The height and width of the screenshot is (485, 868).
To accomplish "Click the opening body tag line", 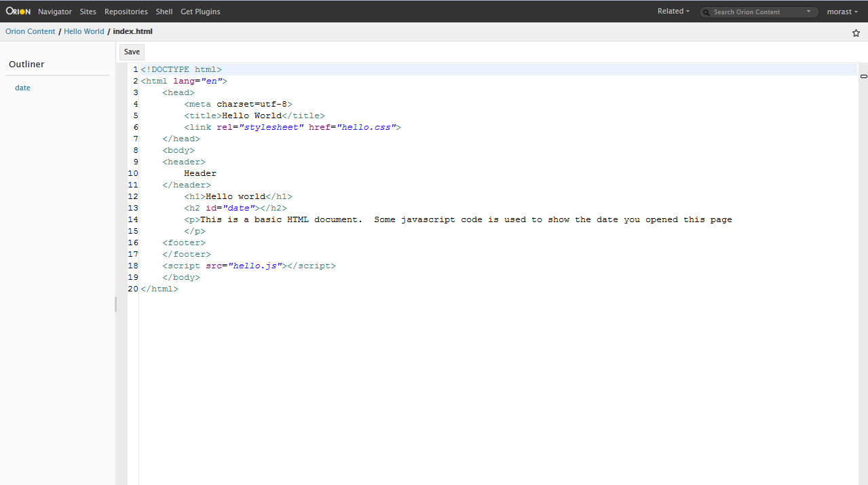I will tap(178, 150).
